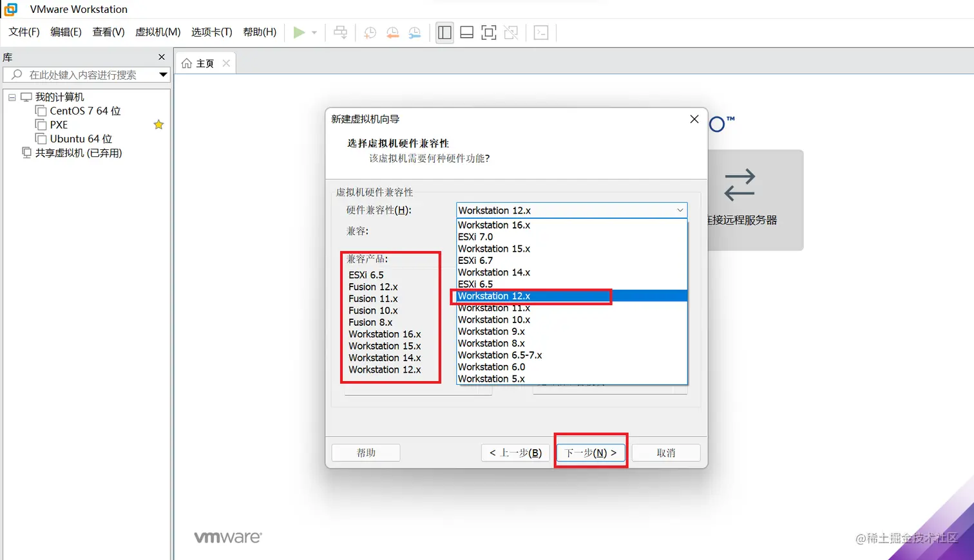The image size is (974, 560).
Task: Click Workstation 14.x in compatible products list
Action: [385, 358]
